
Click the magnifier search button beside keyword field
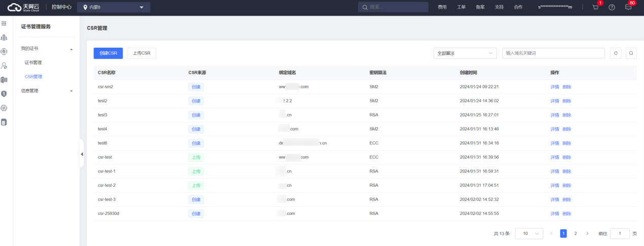(x=631, y=53)
